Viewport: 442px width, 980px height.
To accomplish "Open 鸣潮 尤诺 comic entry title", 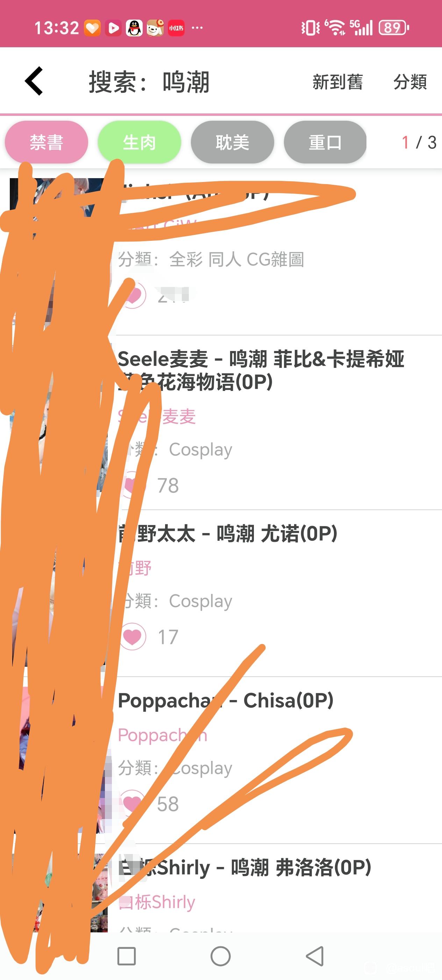I will coord(228,533).
